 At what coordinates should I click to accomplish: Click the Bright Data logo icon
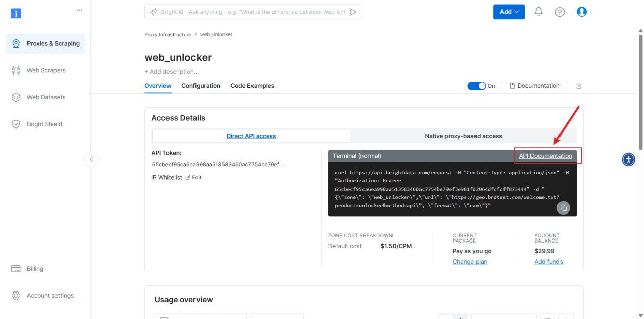point(16,13)
